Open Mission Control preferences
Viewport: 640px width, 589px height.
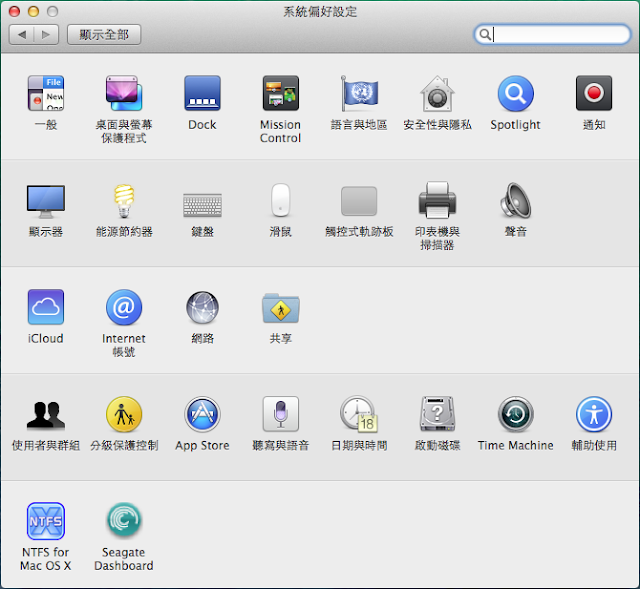(281, 93)
